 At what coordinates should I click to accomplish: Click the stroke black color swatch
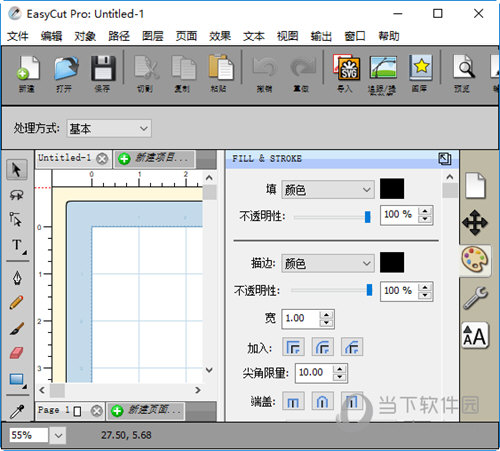392,263
